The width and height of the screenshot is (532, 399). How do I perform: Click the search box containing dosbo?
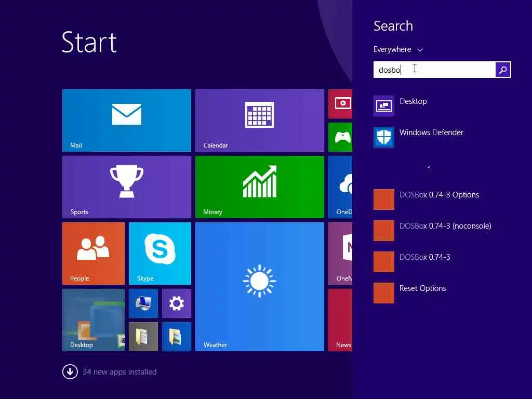[434, 70]
